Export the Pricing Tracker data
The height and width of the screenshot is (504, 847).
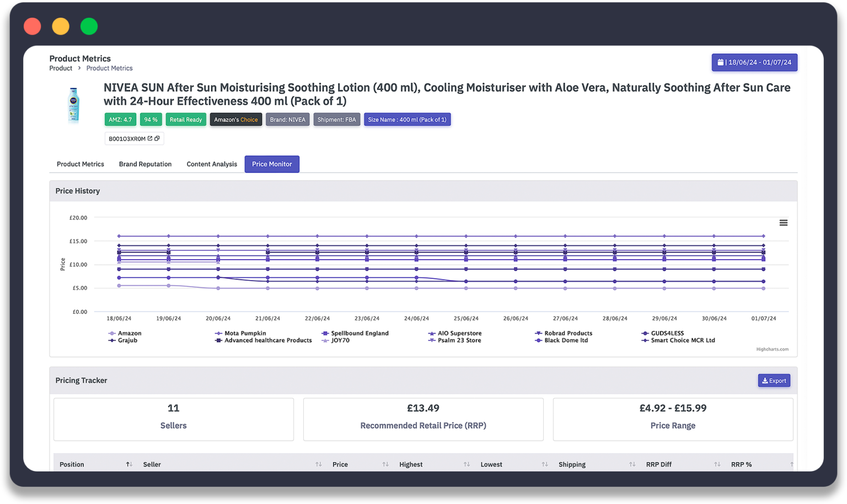pos(774,380)
